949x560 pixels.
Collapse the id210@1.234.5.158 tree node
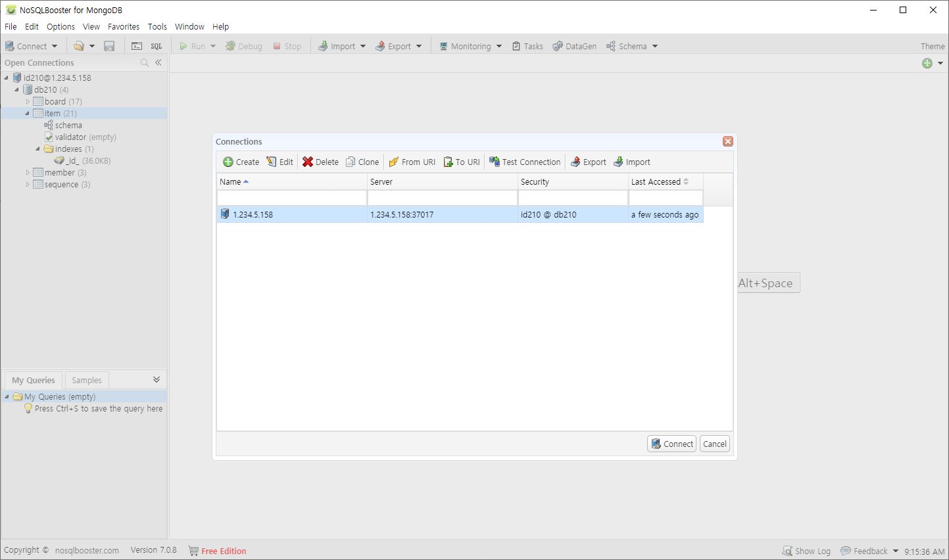click(7, 78)
